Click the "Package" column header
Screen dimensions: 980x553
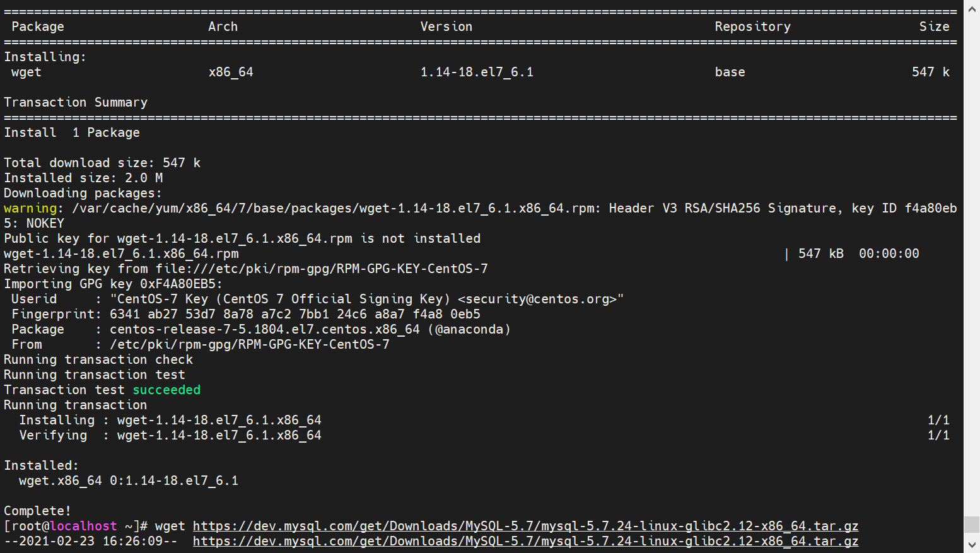[x=38, y=26]
